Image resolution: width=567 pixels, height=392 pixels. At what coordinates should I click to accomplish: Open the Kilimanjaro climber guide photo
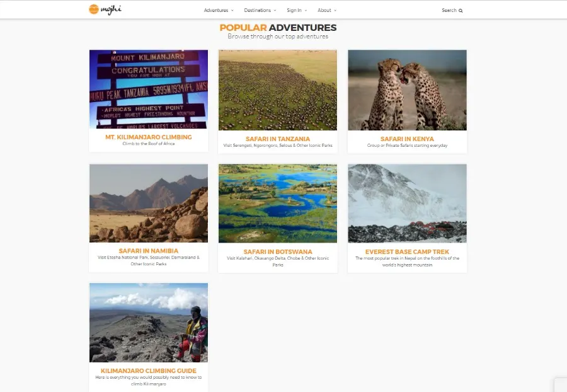pyautogui.click(x=149, y=323)
